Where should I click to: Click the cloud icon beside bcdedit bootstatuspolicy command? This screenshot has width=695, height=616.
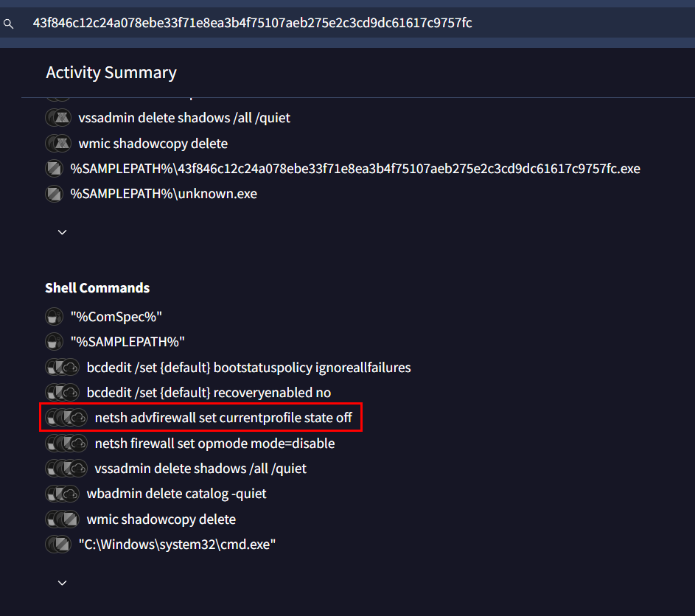(x=70, y=368)
